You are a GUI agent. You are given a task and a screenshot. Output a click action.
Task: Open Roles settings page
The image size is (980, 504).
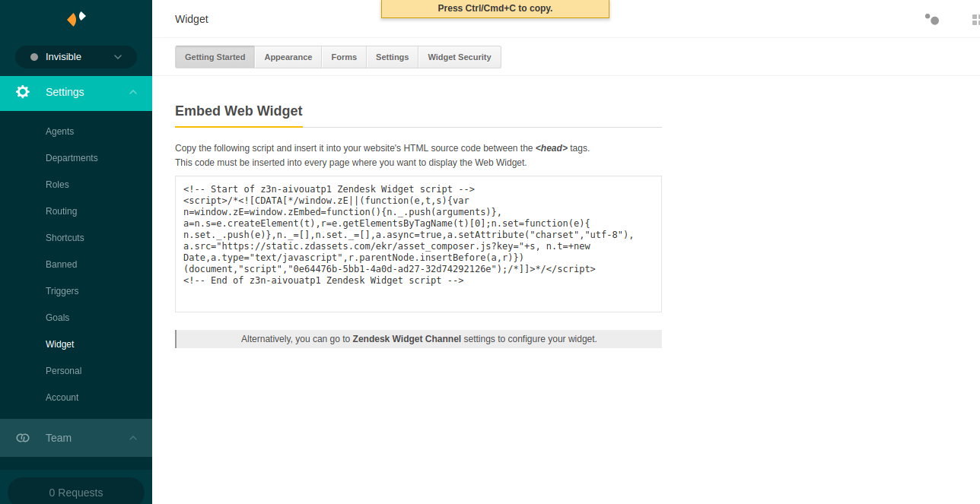57,185
